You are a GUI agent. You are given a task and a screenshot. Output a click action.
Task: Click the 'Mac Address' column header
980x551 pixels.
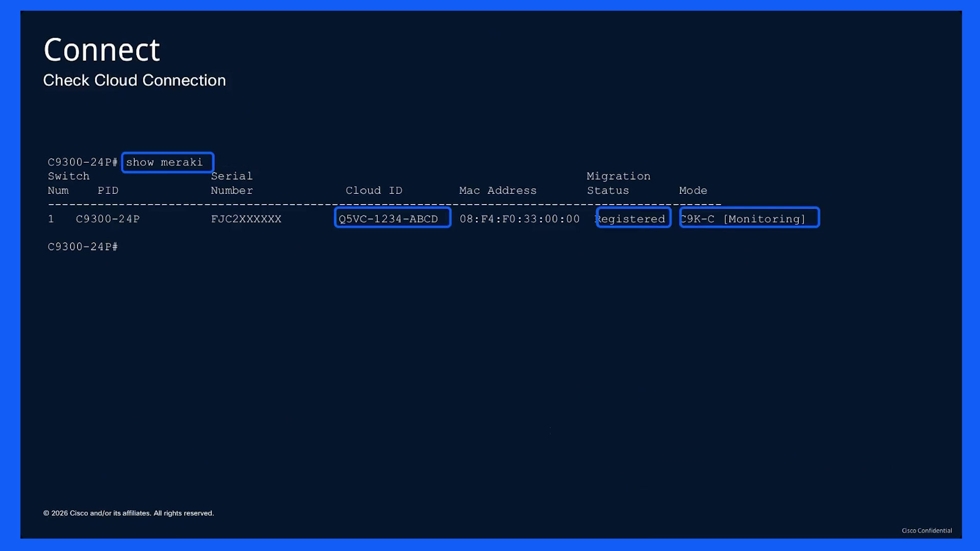pos(498,190)
